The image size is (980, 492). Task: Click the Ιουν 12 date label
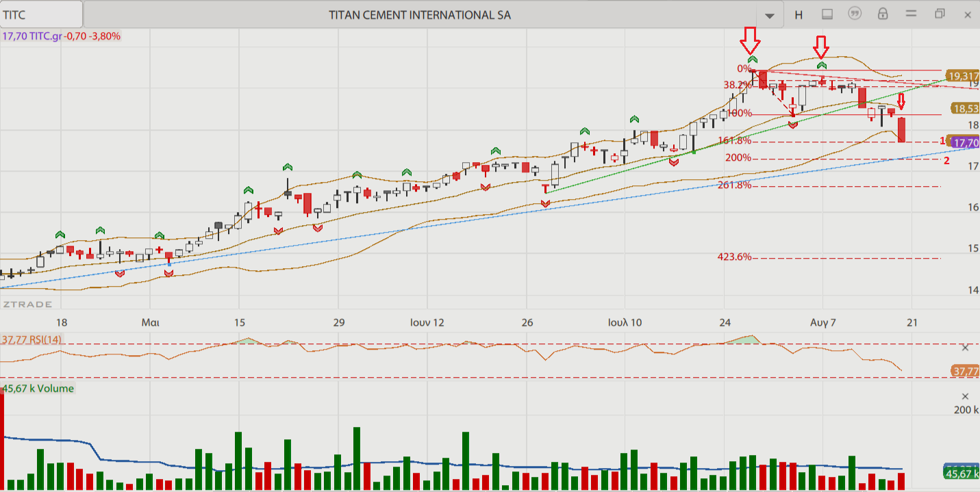427,322
